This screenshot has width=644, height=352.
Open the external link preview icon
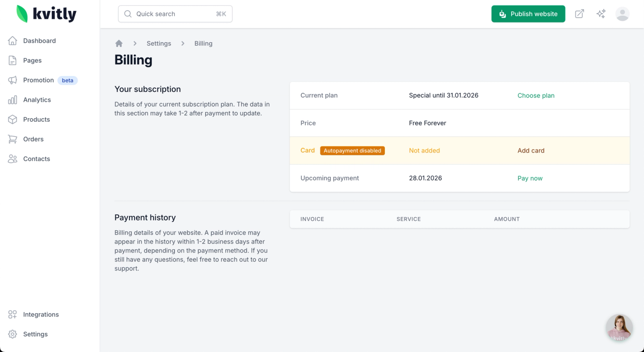[579, 14]
